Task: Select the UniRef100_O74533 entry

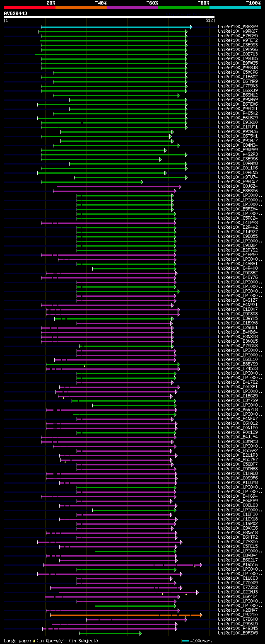Action: pyautogui.click(x=238, y=369)
